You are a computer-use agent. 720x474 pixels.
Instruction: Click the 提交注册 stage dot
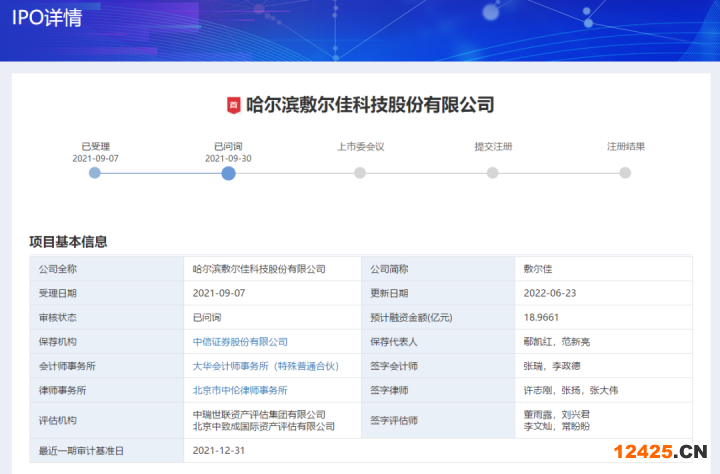492,172
